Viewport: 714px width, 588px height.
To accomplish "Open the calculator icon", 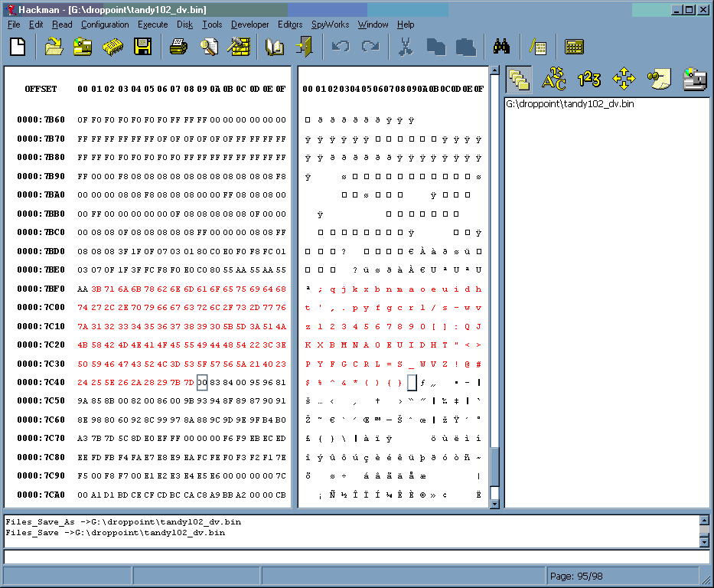I will point(574,47).
